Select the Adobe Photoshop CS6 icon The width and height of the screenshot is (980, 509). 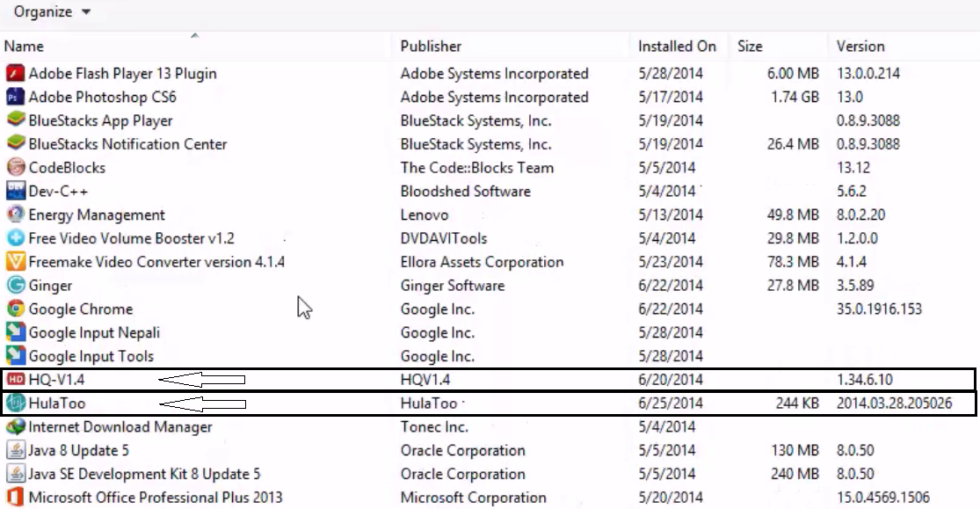[x=15, y=97]
